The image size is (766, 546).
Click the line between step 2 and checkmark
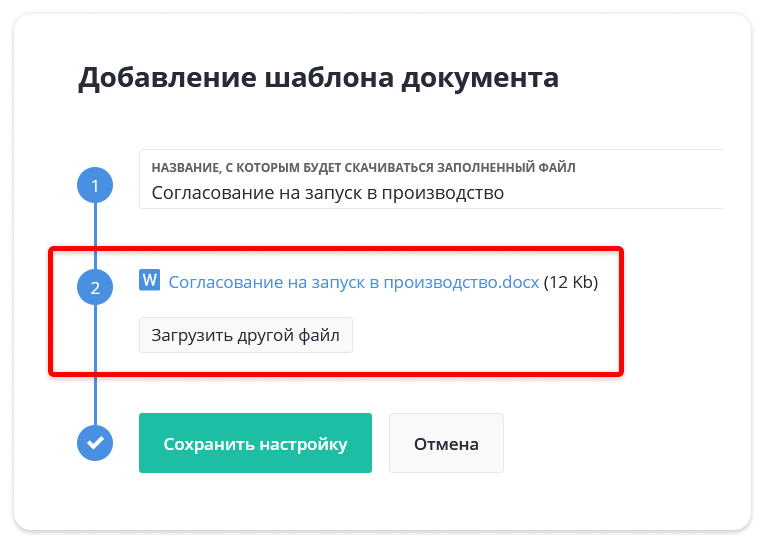coord(95,365)
